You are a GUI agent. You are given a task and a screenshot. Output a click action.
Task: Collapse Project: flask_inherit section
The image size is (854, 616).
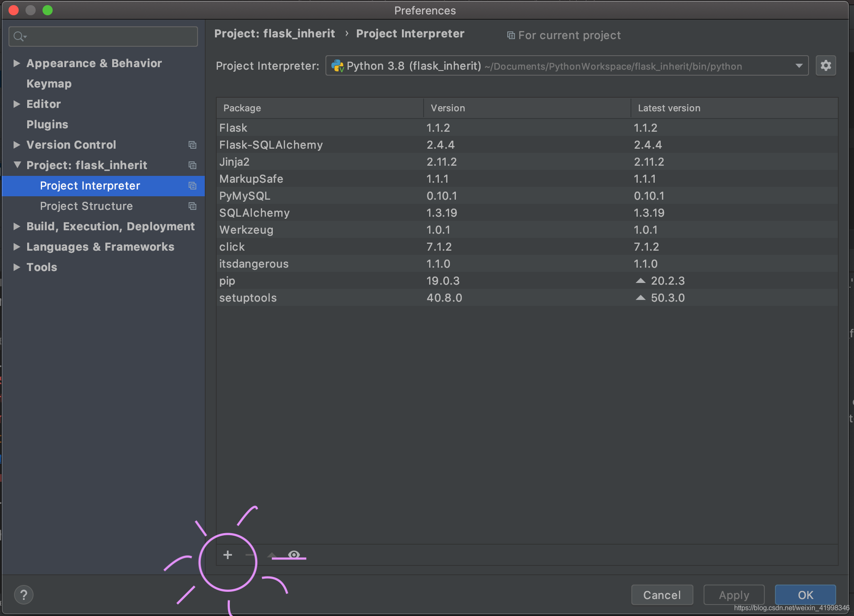pos(17,165)
